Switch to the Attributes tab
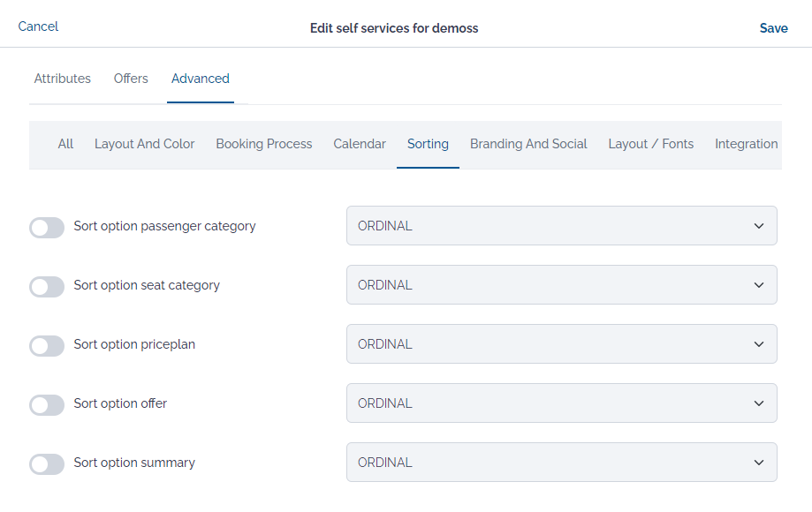 coord(62,79)
